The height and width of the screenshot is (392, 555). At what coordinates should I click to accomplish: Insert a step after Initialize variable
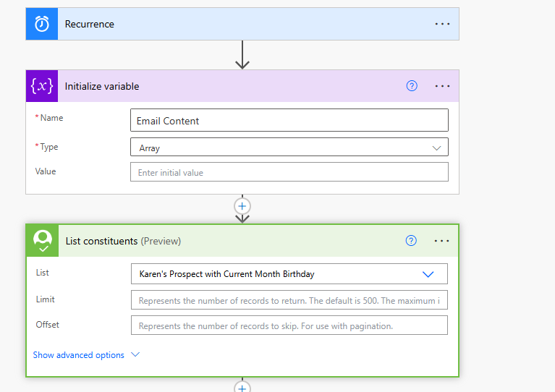pos(242,205)
